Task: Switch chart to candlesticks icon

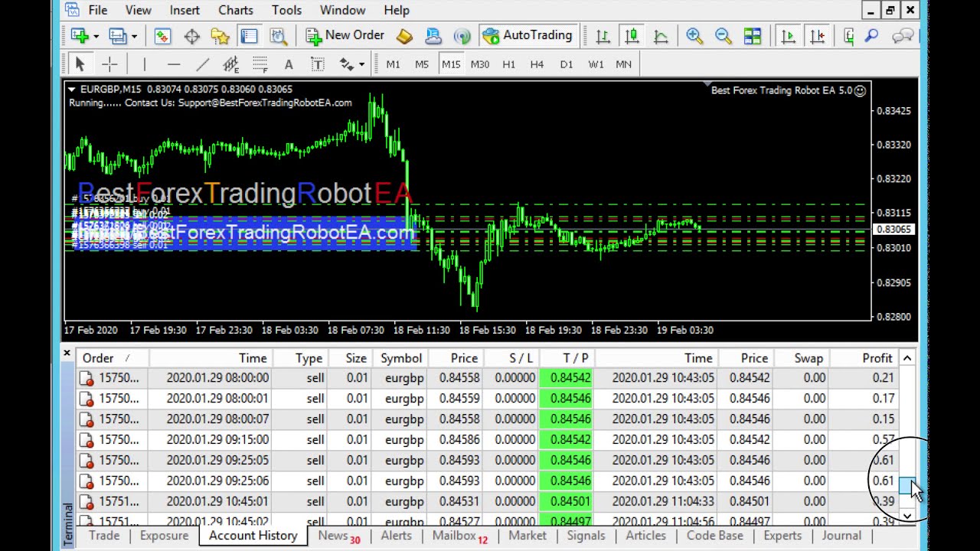Action: (x=632, y=35)
